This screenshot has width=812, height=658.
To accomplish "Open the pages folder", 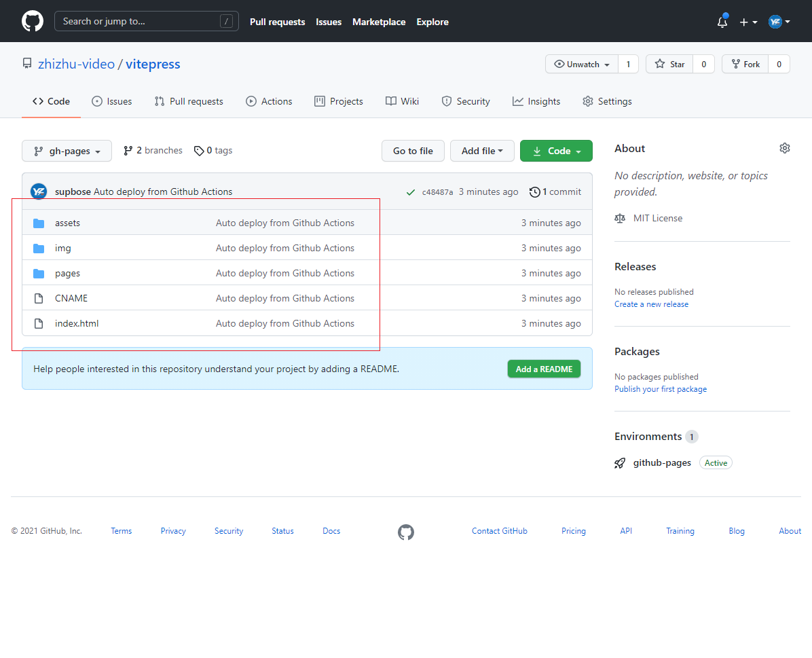I will click(x=67, y=273).
